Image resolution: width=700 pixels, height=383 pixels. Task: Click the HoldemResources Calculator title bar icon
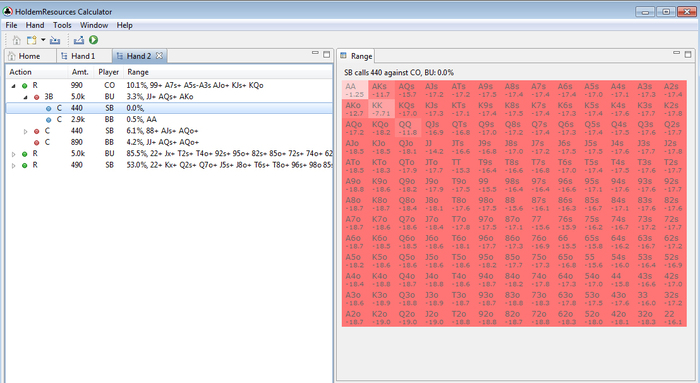8,11
